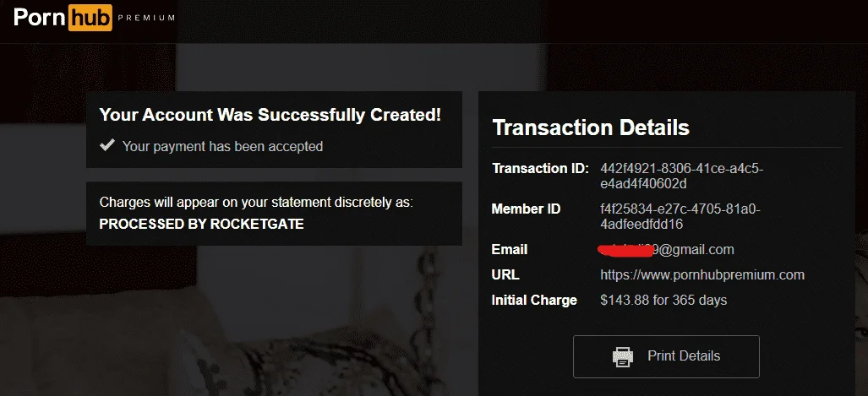Image resolution: width=868 pixels, height=396 pixels.
Task: Click the Member ID field label
Action: click(526, 209)
